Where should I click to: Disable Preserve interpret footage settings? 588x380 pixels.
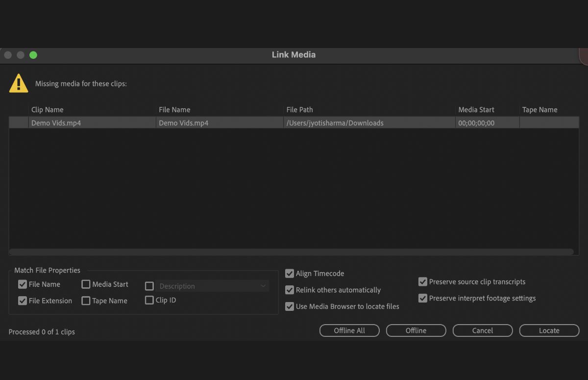(x=423, y=298)
